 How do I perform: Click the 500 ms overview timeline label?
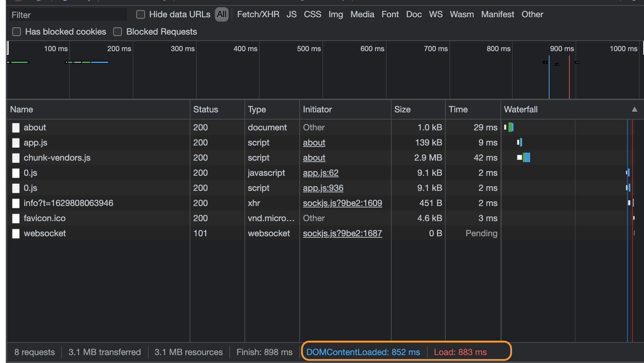(x=309, y=49)
